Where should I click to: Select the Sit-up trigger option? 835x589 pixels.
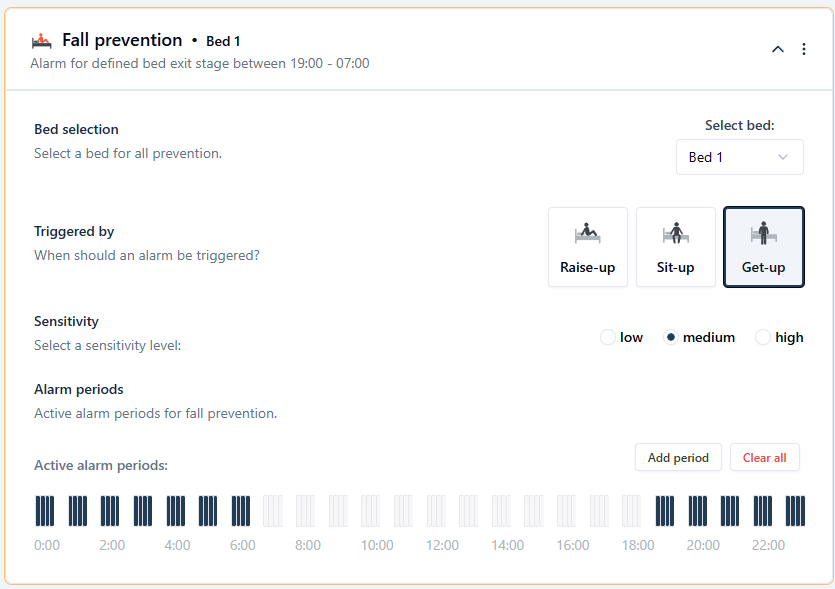[675, 247]
